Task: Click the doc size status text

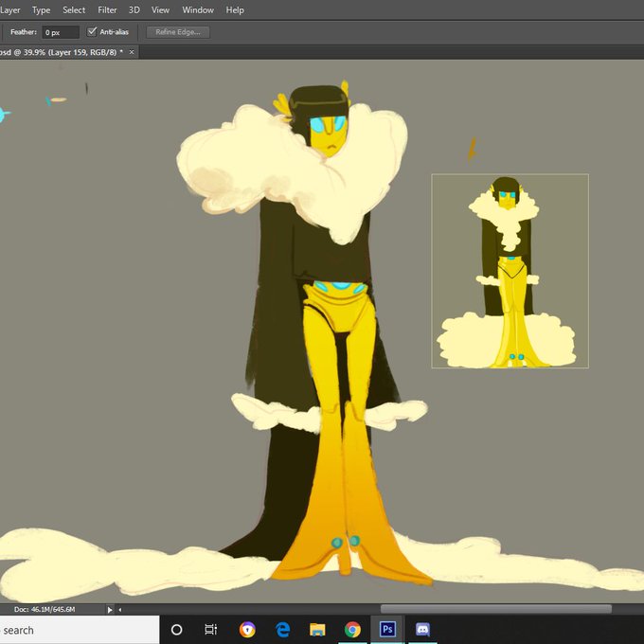Action: [x=45, y=610]
